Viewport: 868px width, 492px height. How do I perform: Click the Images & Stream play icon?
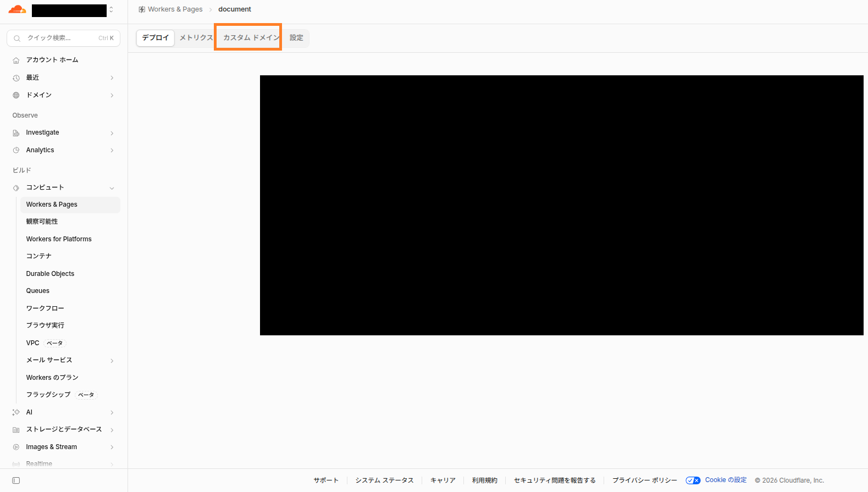(16, 447)
